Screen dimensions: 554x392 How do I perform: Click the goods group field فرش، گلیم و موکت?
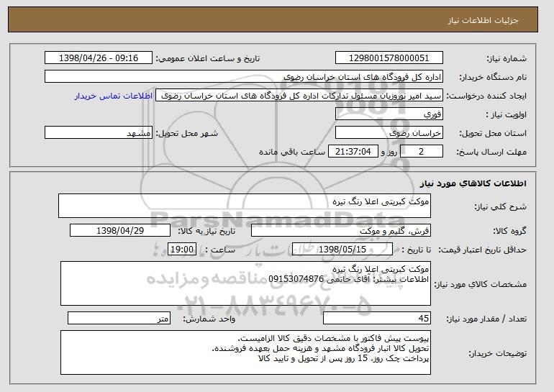click(341, 231)
